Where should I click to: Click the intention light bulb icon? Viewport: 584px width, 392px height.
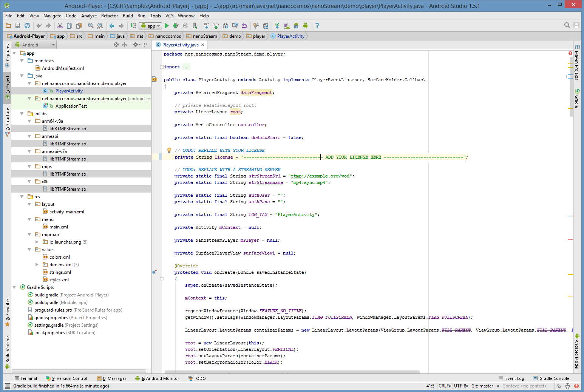pyautogui.click(x=169, y=150)
